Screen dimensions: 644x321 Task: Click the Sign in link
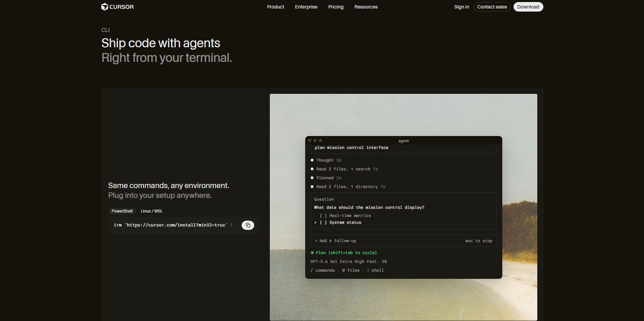(x=462, y=7)
